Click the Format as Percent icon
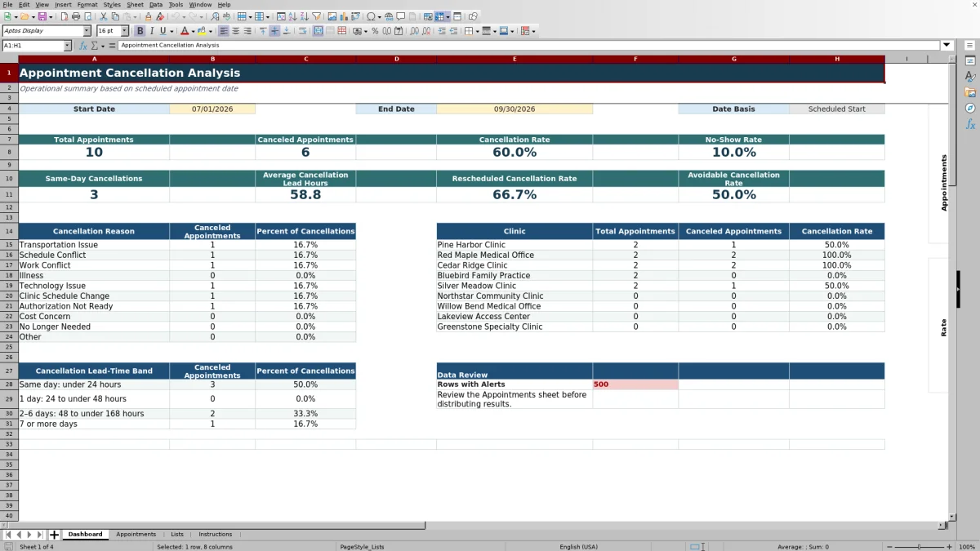Screen dimensions: 980x551 [375, 31]
